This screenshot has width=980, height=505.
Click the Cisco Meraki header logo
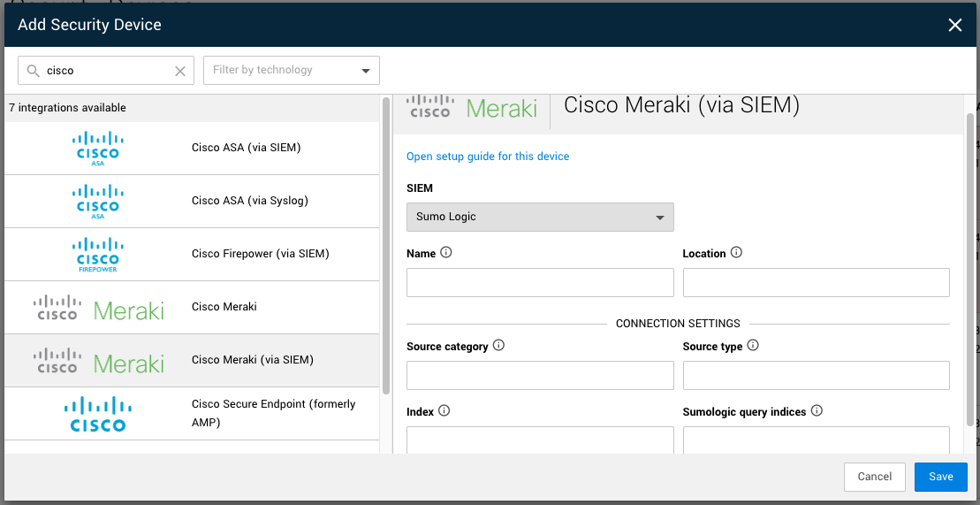(x=472, y=107)
